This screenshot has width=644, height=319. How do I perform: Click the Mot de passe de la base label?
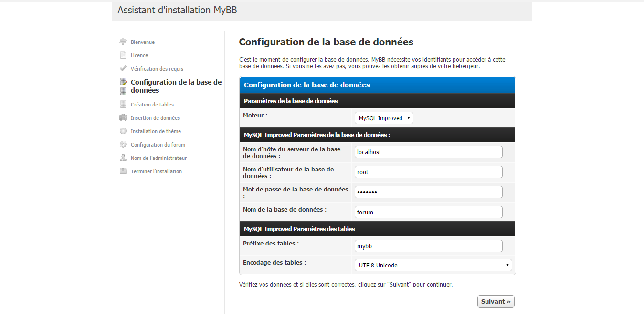(296, 192)
